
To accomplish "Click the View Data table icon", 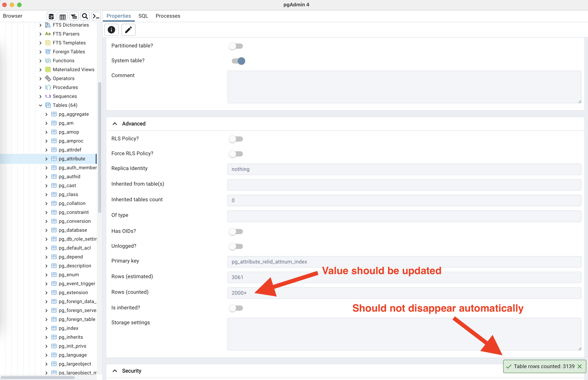I will 63,16.
